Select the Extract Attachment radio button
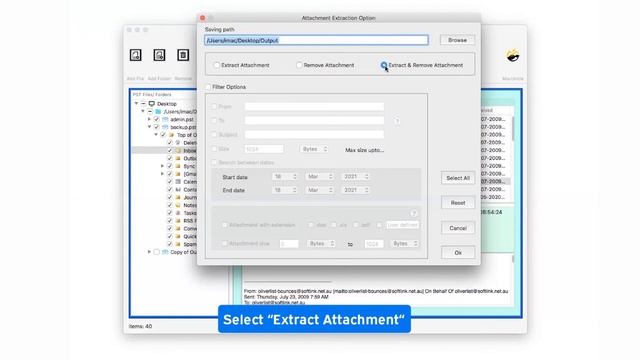The width and height of the screenshot is (640, 360). 217,65
